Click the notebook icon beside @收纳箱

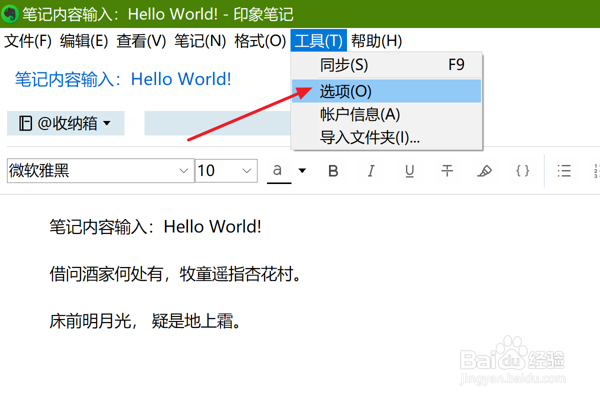[x=25, y=123]
